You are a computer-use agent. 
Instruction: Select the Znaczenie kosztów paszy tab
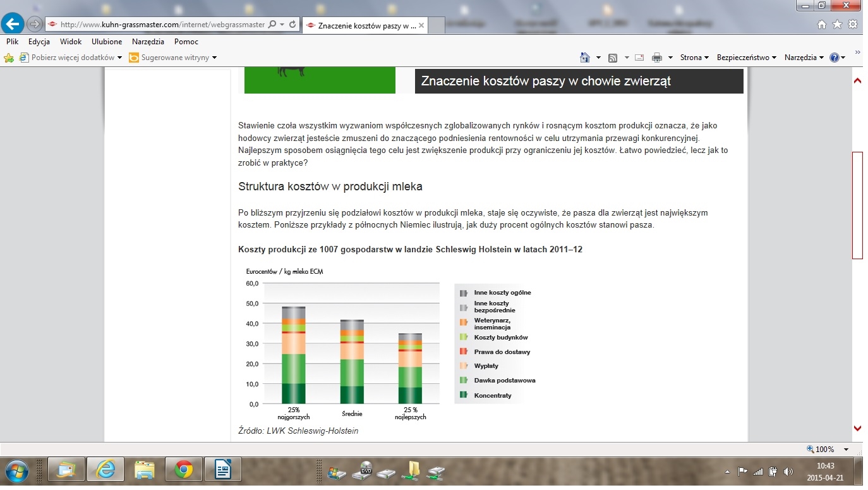click(366, 26)
